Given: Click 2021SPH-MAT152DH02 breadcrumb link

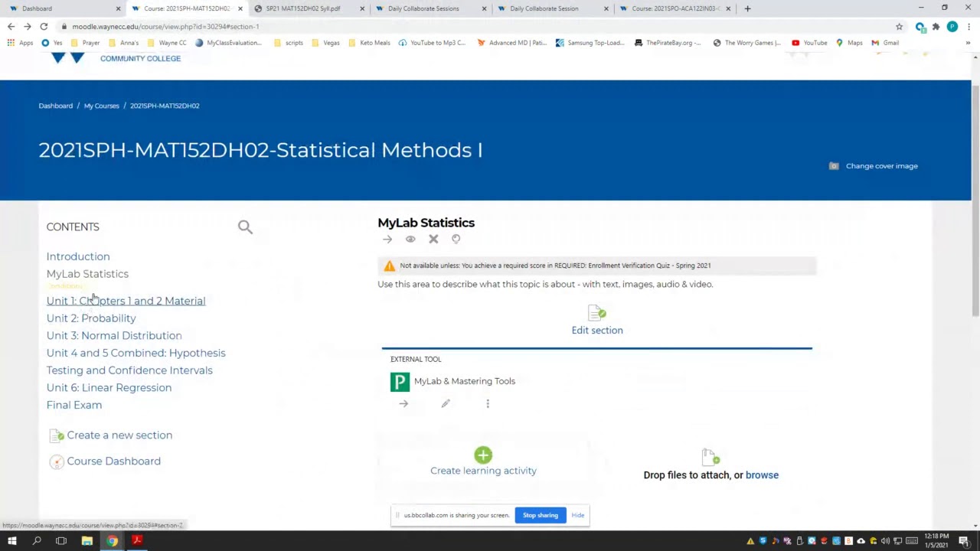Looking at the screenshot, I should coord(165,106).
